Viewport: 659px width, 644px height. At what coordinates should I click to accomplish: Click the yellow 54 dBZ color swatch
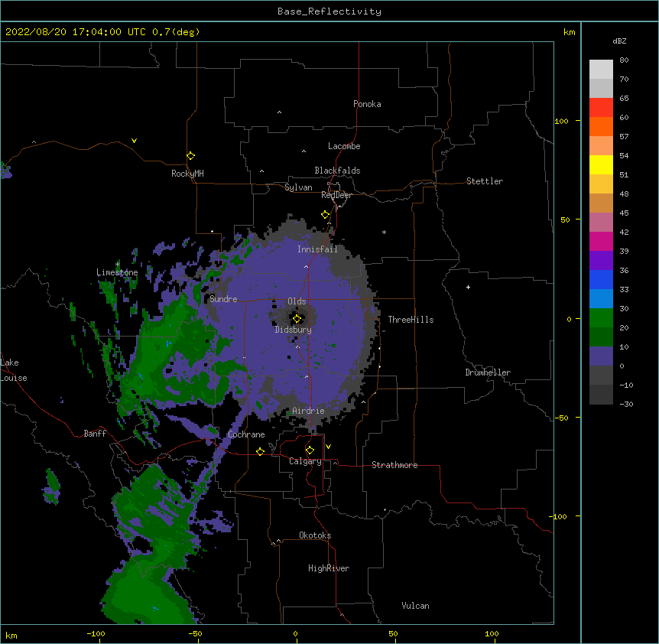[601, 164]
